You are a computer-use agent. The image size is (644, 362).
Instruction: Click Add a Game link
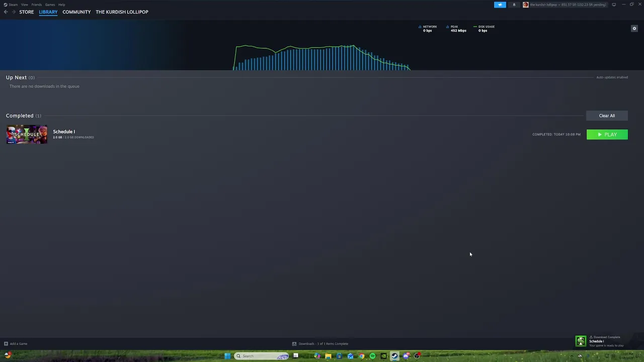click(19, 344)
